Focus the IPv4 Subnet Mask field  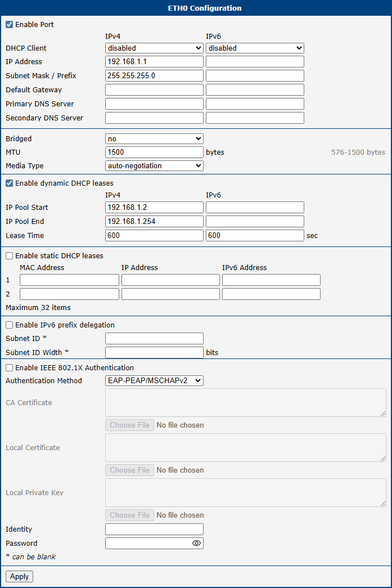[155, 76]
